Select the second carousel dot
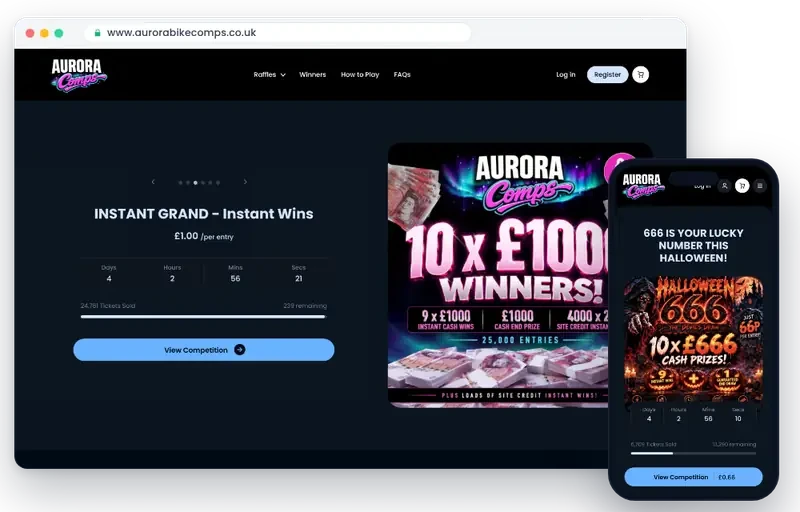The image size is (800, 512). click(188, 183)
